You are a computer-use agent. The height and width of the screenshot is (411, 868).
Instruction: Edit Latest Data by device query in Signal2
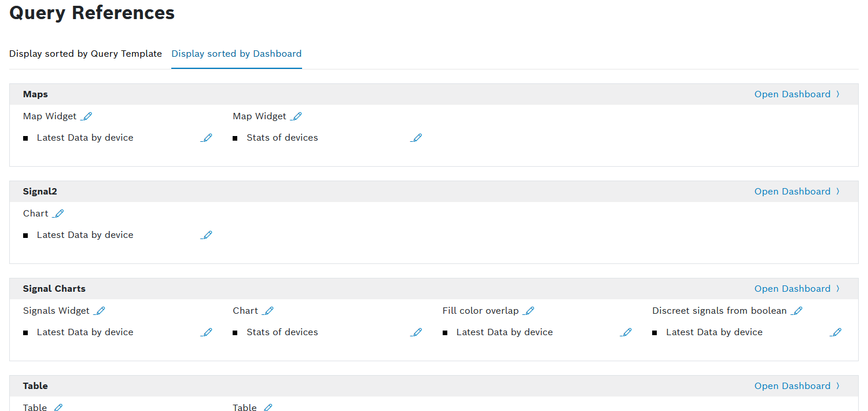[207, 235]
